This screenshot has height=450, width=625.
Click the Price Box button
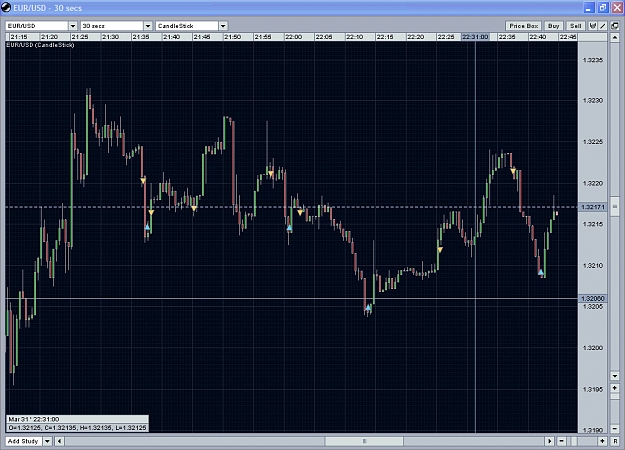pyautogui.click(x=524, y=26)
